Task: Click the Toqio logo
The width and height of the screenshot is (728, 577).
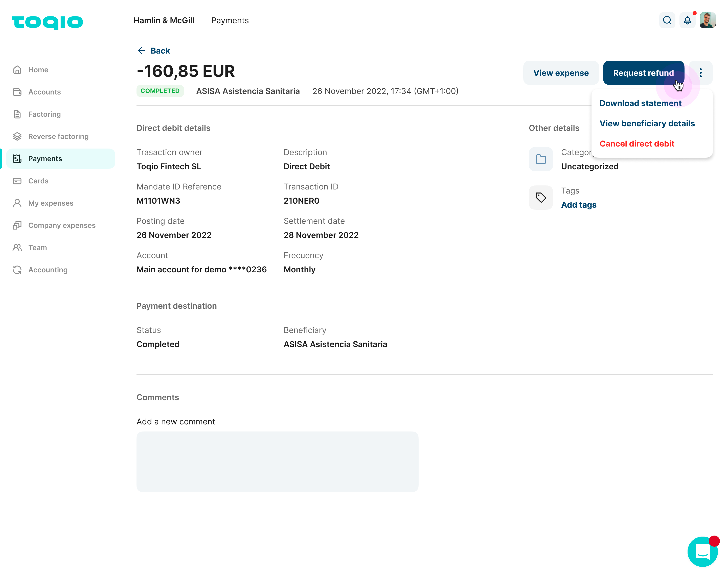Action: tap(48, 22)
